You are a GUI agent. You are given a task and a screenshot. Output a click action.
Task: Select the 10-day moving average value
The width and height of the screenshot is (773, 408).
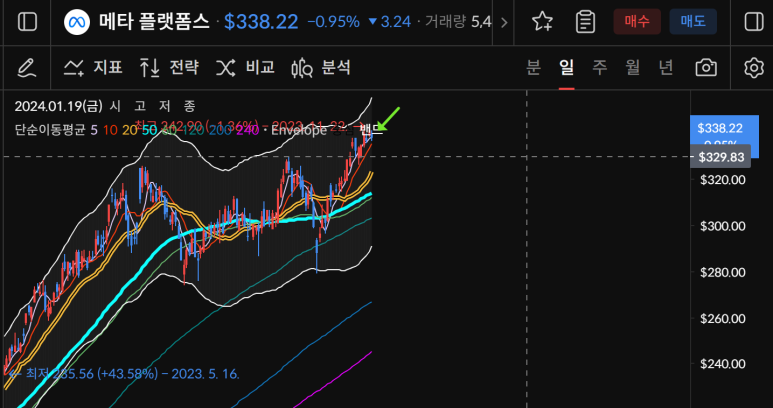[110, 130]
